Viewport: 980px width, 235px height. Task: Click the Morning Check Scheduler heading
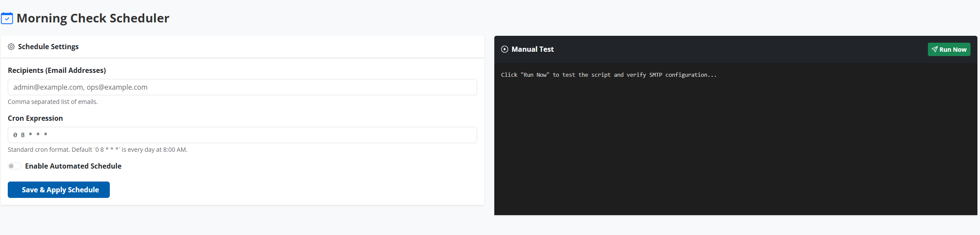93,18
